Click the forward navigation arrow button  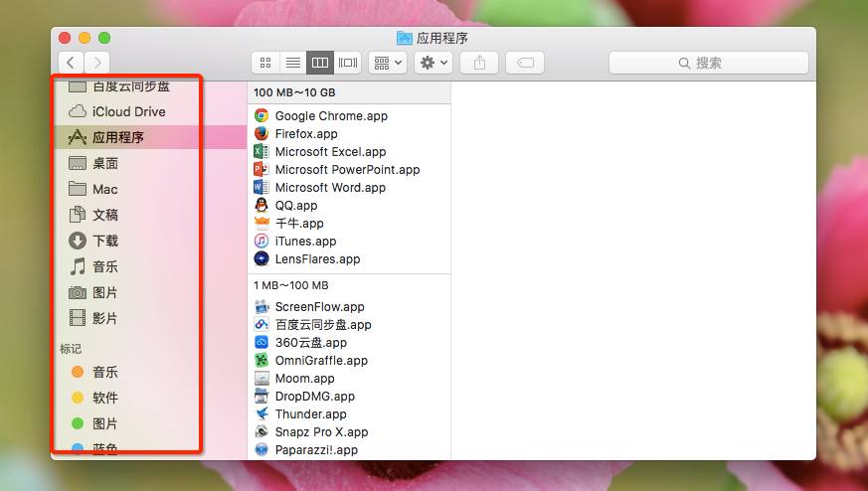[96, 63]
